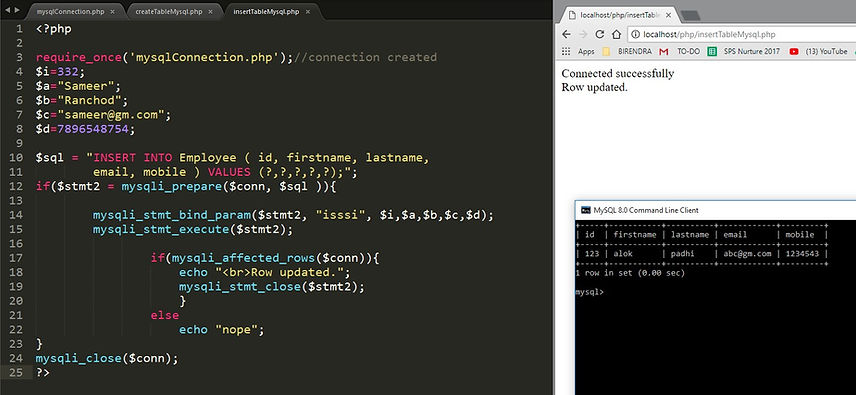Click the "nope" string on line 22
The image size is (856, 395).
tap(236, 330)
